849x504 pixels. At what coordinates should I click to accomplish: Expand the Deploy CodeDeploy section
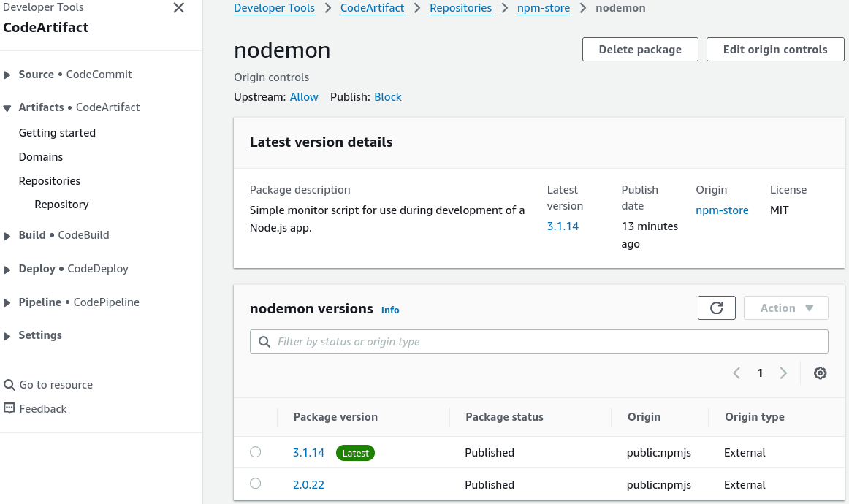point(7,270)
